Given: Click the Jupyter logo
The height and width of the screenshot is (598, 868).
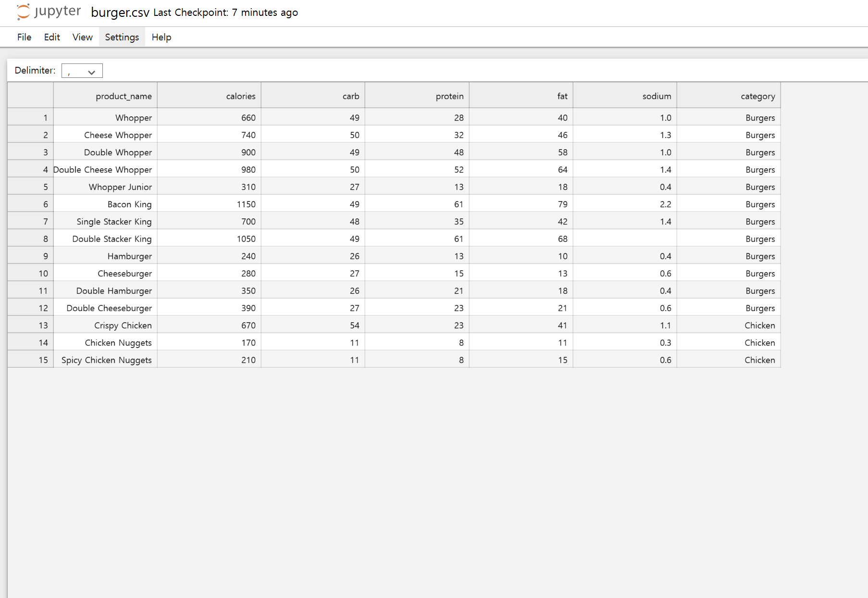Looking at the screenshot, I should [49, 12].
